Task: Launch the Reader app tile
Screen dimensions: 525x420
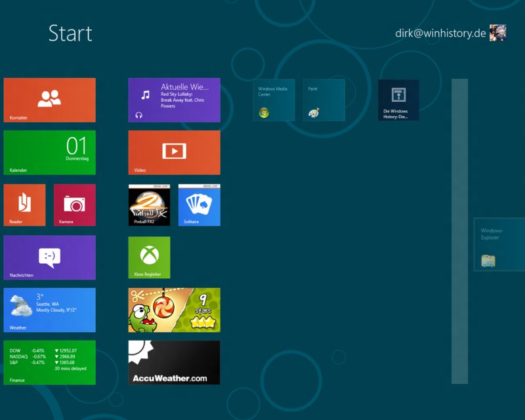Action: (24, 205)
